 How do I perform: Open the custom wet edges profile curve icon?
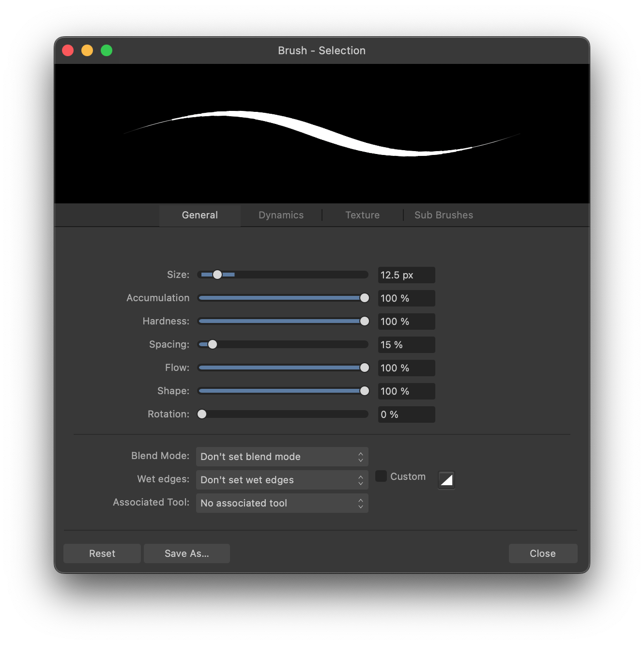point(446,480)
